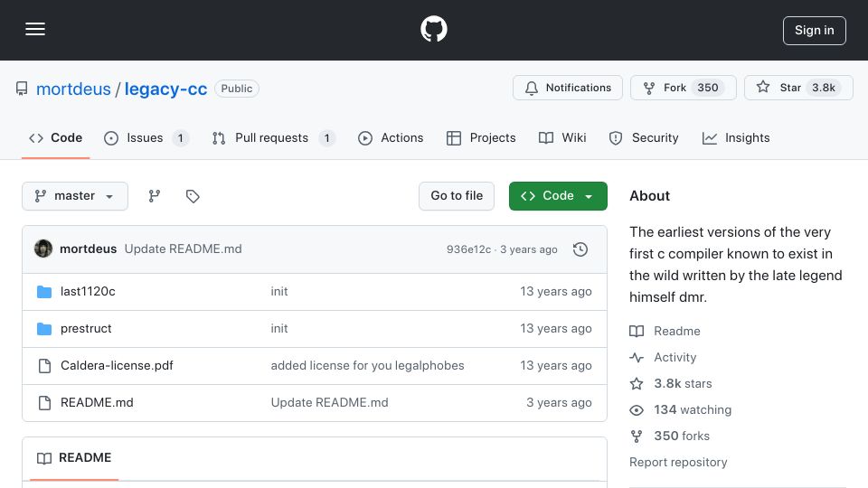The width and height of the screenshot is (868, 488).
Task: Open the tags icon
Action: point(193,196)
